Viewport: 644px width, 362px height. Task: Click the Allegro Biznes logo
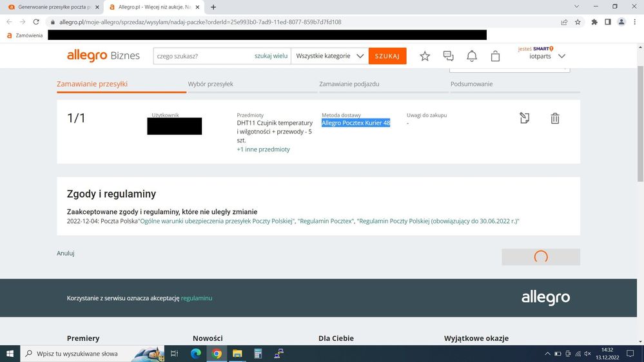(103, 55)
